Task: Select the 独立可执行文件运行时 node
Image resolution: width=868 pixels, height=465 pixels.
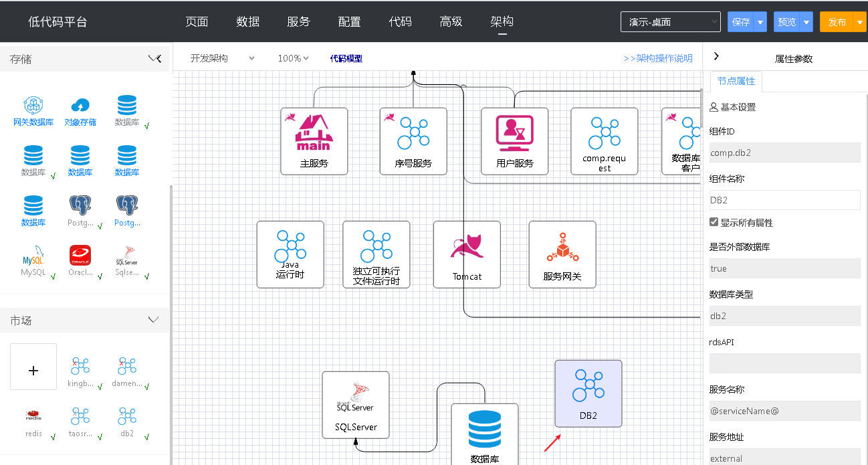Action: tap(376, 254)
